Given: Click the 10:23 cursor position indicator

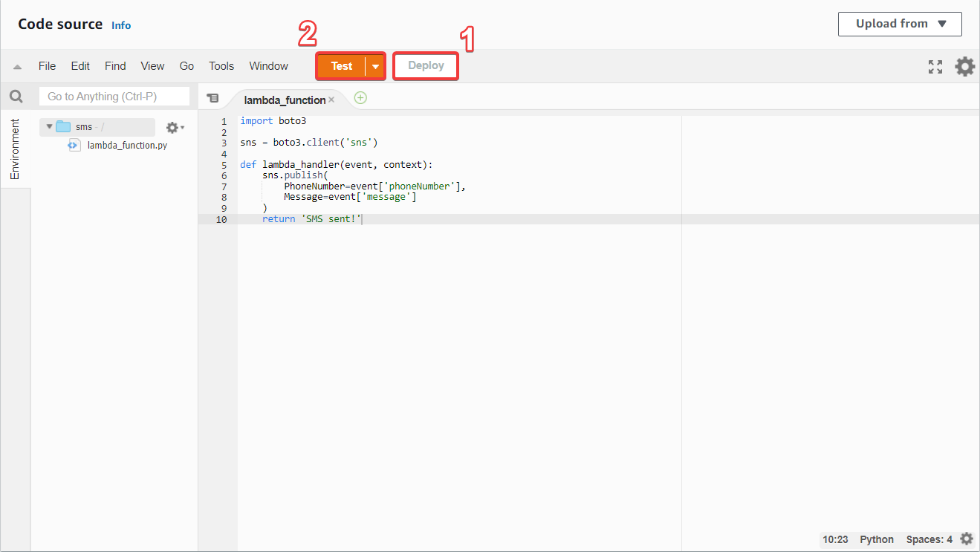Looking at the screenshot, I should (835, 539).
